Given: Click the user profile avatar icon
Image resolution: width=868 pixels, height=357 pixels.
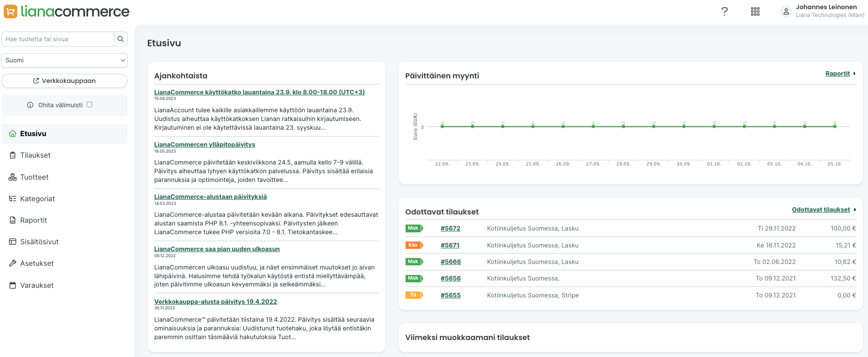Looking at the screenshot, I should click(x=786, y=11).
